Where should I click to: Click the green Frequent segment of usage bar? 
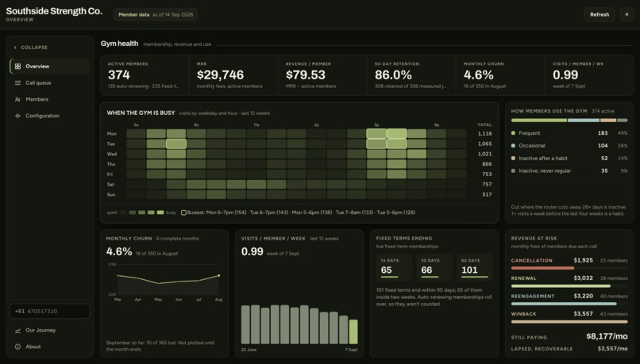coord(539,121)
